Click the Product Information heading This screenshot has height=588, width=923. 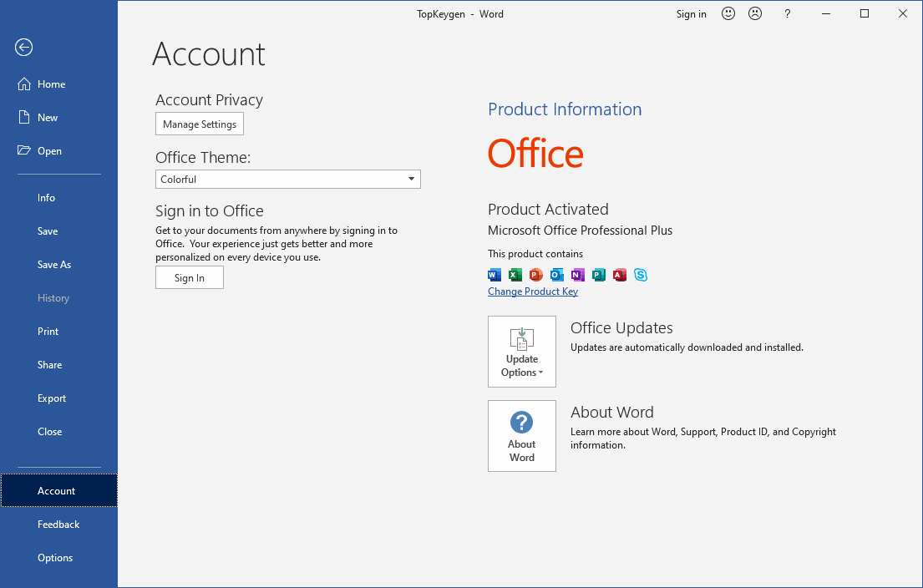(x=565, y=109)
